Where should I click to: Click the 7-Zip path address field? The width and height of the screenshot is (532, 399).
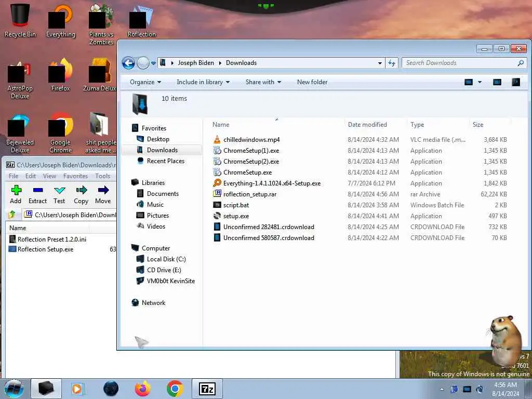[x=70, y=215]
